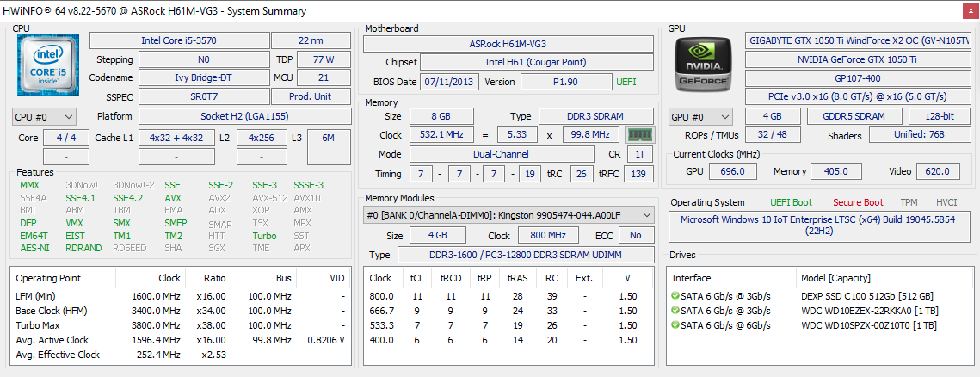Click the ASRock H61M-VG3 motherboard field
980x377 pixels.
click(508, 43)
